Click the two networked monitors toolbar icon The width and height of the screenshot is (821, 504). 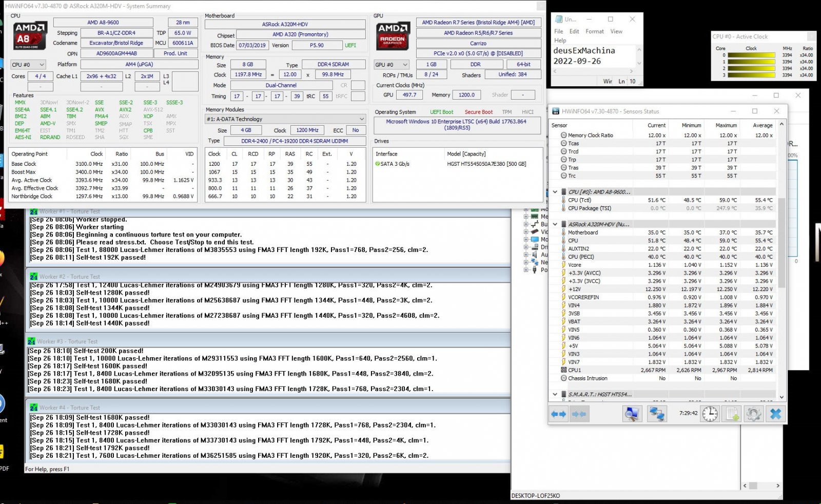657,414
